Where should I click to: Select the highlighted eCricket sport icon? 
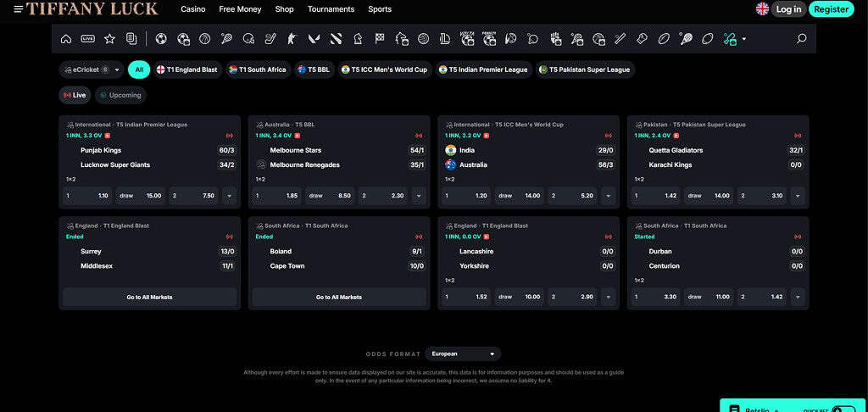tap(730, 39)
